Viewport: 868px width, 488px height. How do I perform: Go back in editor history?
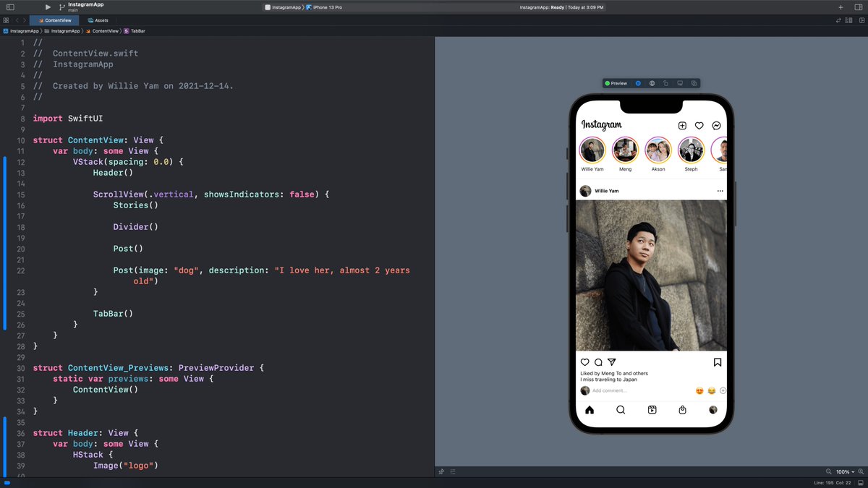point(17,20)
